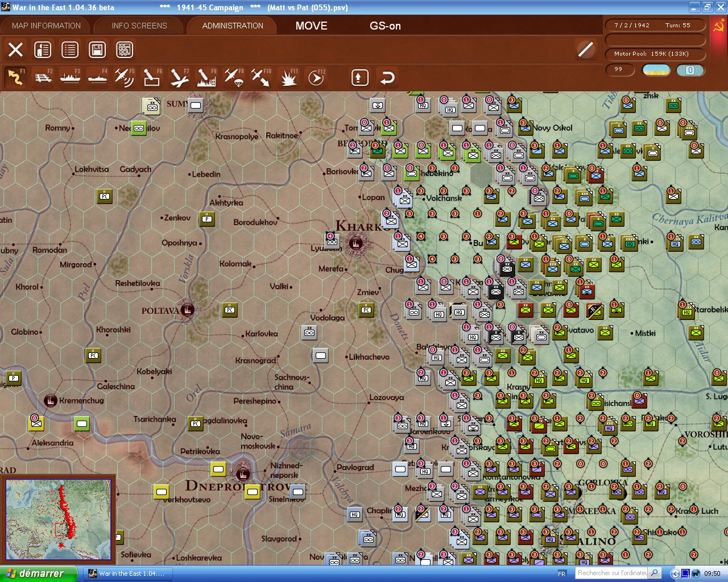Switch to the ADMINISTRATION tab
This screenshot has height=582, width=728.
coord(233,26)
